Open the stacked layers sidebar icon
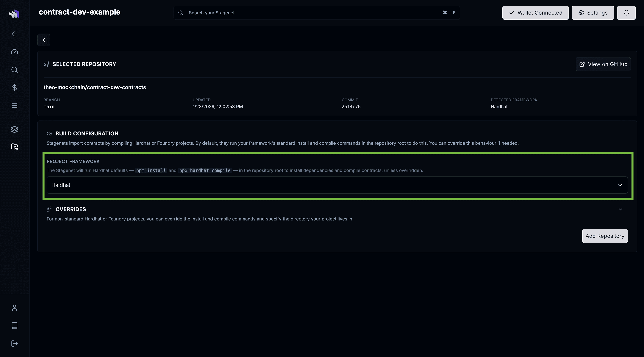The image size is (644, 357). coord(15,129)
